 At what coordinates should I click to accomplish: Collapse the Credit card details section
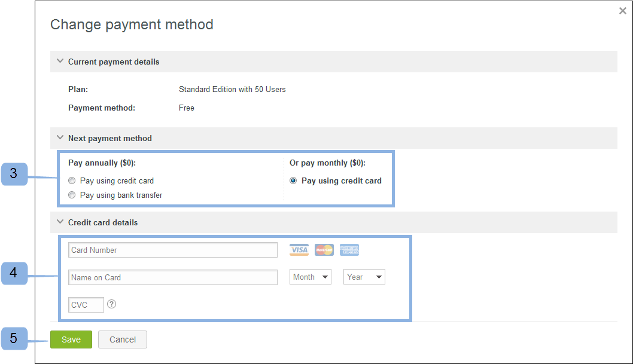click(60, 222)
